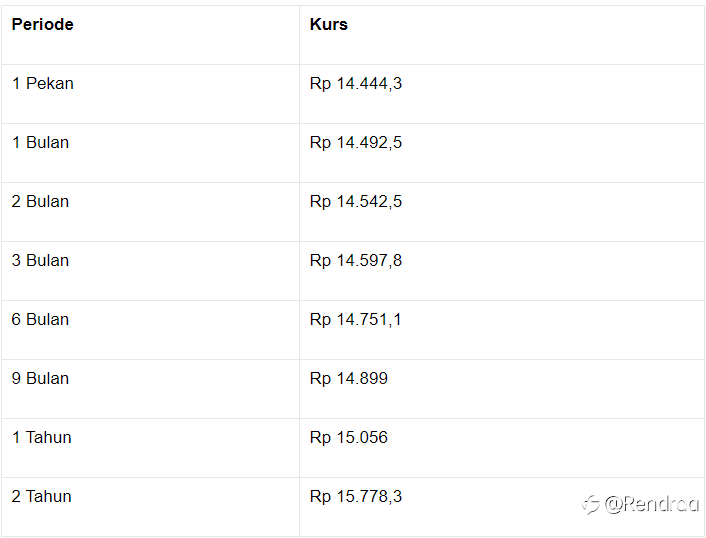706x538 pixels.
Task: Click the Rp 15.056 rate
Action: [x=348, y=438]
